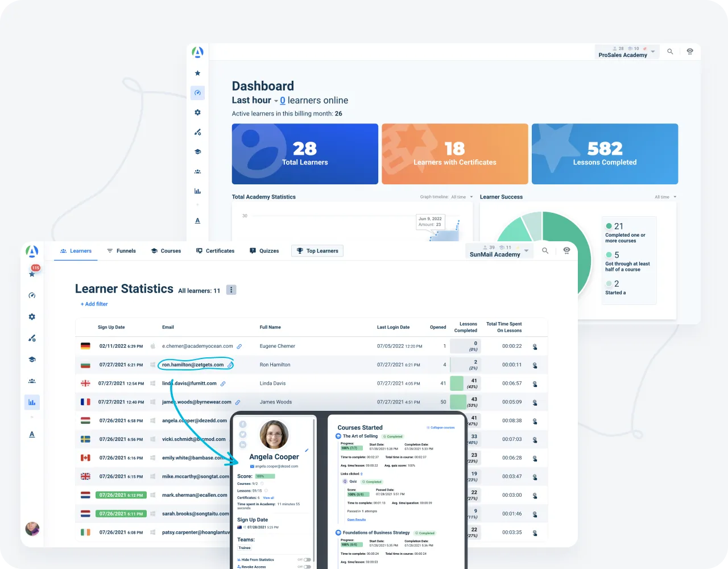Click the Top Learners button
This screenshot has width=728, height=569.
point(317,251)
